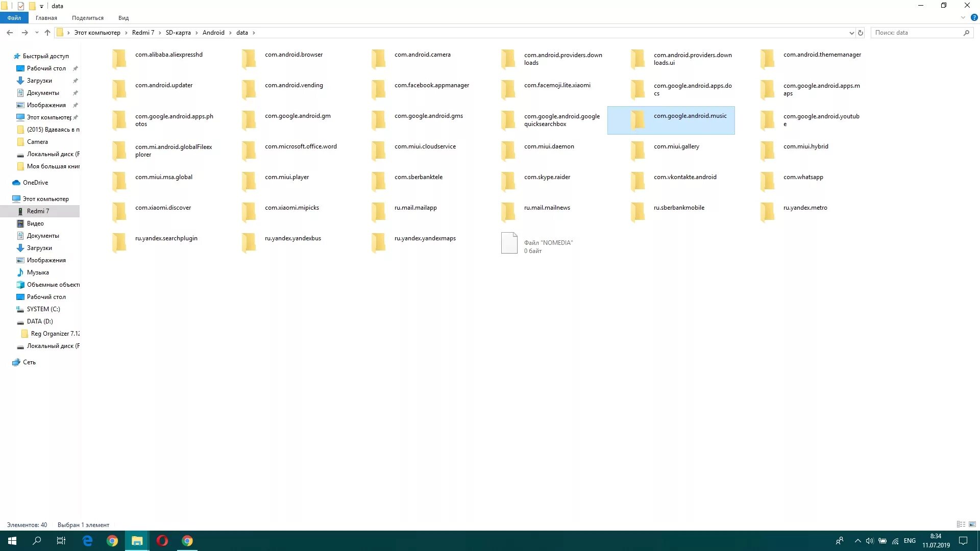Click the Android breadcrumb segment
The height and width of the screenshot is (551, 980).
(213, 33)
